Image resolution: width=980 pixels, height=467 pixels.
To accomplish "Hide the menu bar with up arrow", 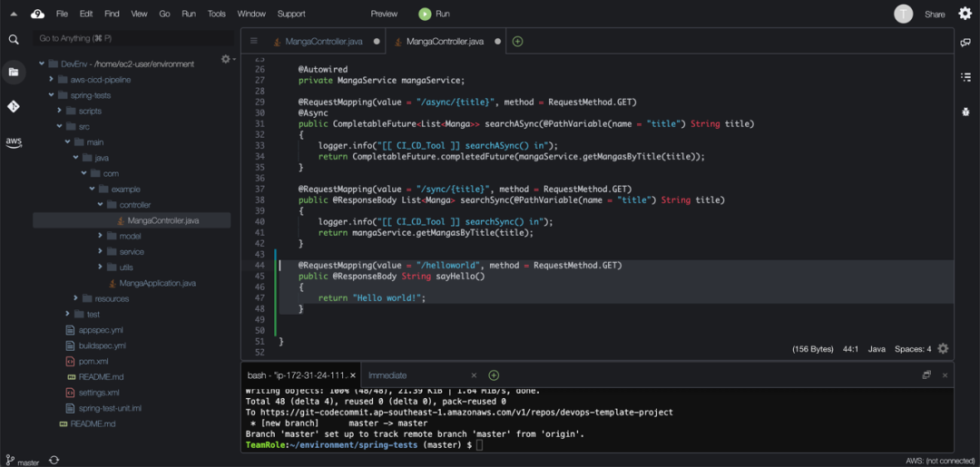I will pos(14,14).
